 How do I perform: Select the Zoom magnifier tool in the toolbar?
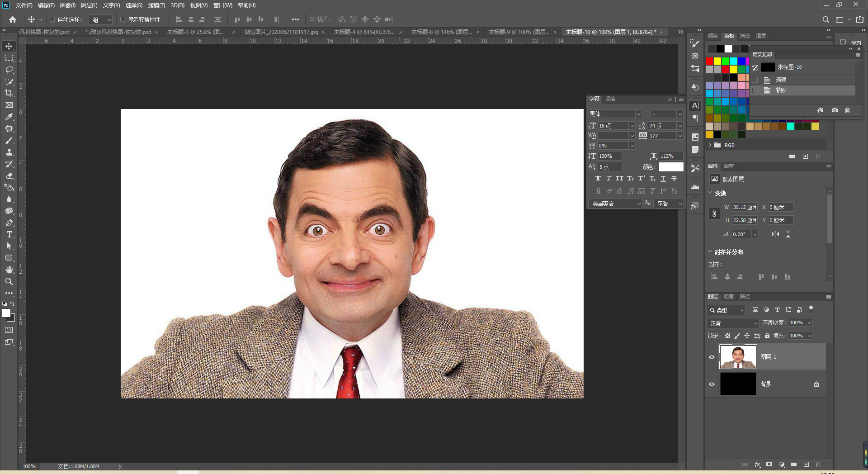coord(9,281)
